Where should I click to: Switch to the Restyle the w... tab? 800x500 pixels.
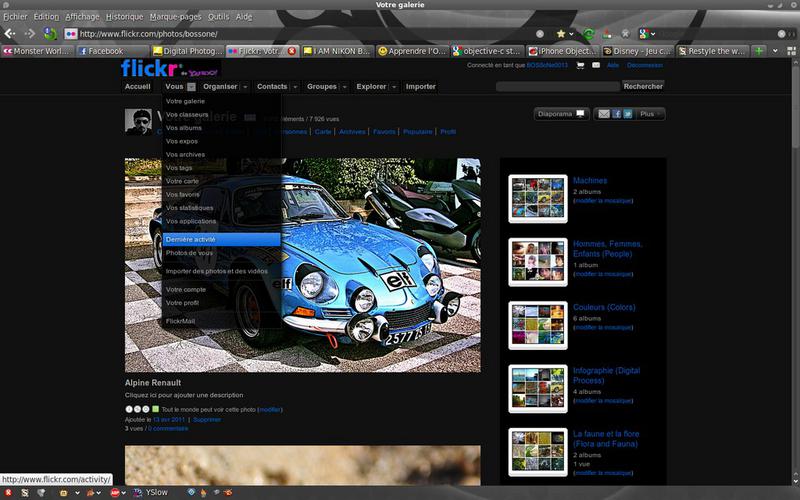click(712, 51)
